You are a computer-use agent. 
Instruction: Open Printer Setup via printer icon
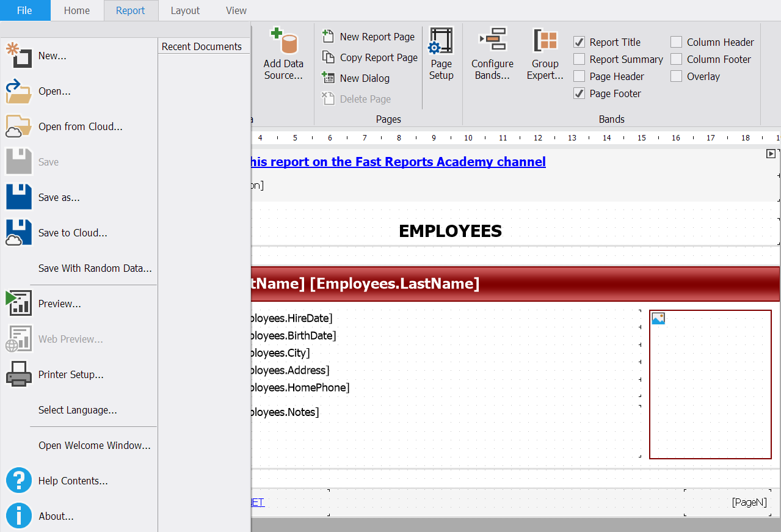pos(19,374)
